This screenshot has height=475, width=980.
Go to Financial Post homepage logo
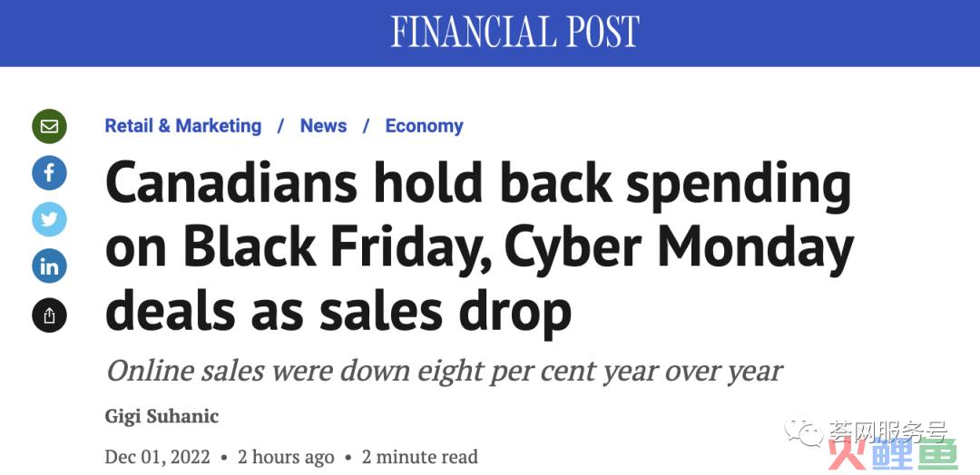(515, 31)
